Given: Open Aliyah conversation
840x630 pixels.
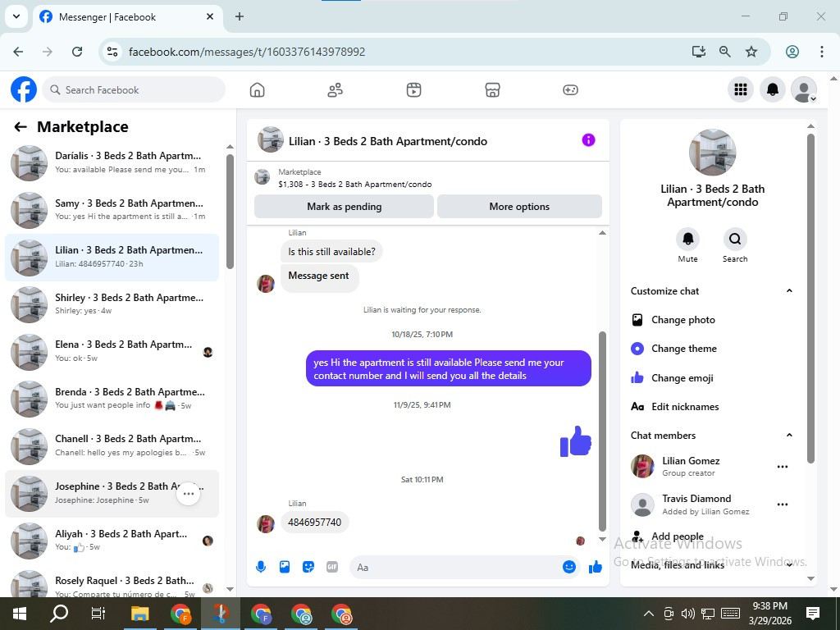Looking at the screenshot, I should click(x=112, y=541).
